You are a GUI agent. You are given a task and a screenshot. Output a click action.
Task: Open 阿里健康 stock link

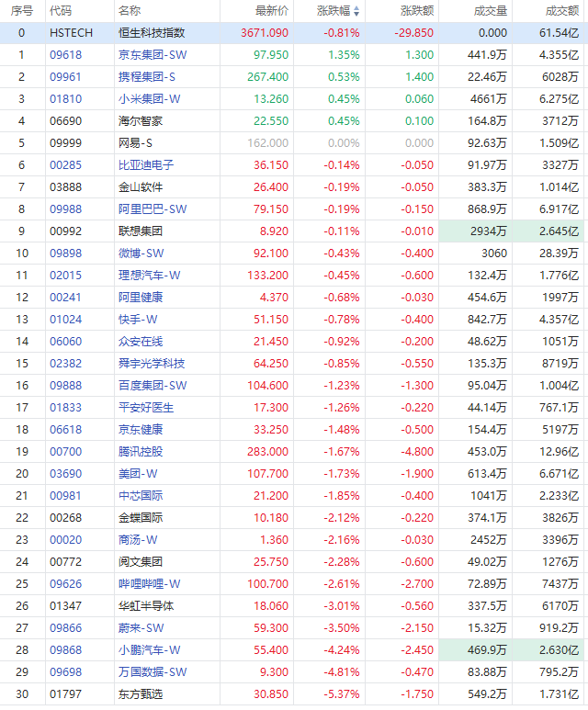pyautogui.click(x=141, y=298)
